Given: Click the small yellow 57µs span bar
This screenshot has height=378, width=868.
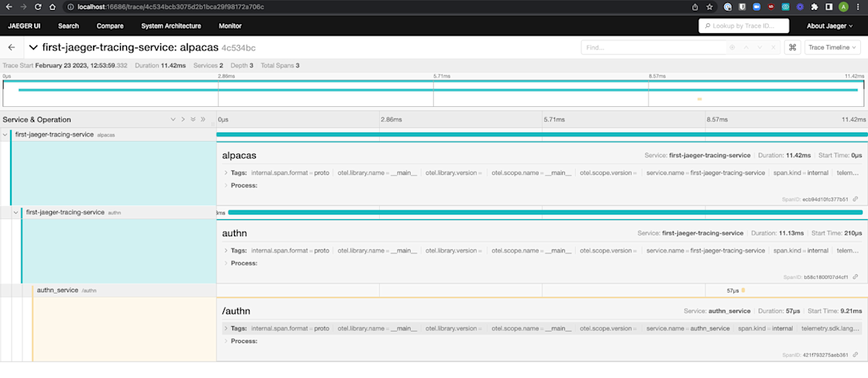Looking at the screenshot, I should tap(743, 290).
